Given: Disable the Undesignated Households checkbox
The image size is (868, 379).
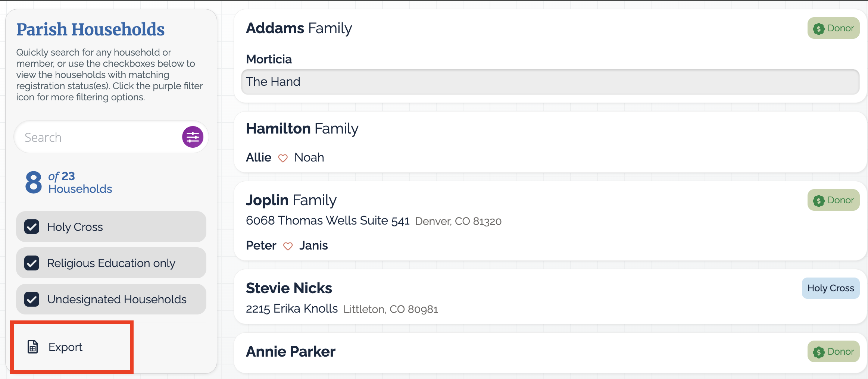Looking at the screenshot, I should 32,299.
